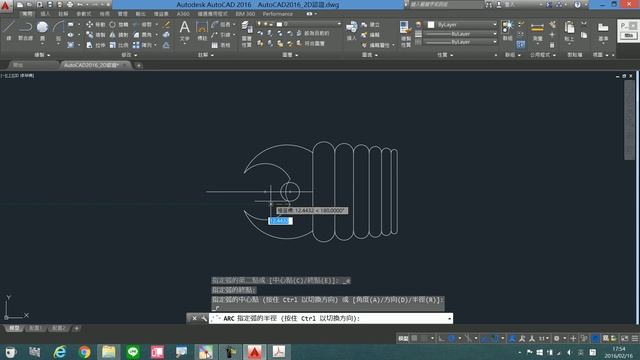Click the Paste clipboard icon

(x=569, y=28)
